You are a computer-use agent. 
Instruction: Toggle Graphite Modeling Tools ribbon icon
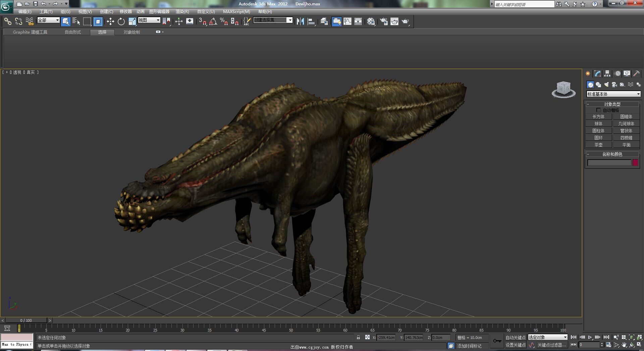(336, 21)
